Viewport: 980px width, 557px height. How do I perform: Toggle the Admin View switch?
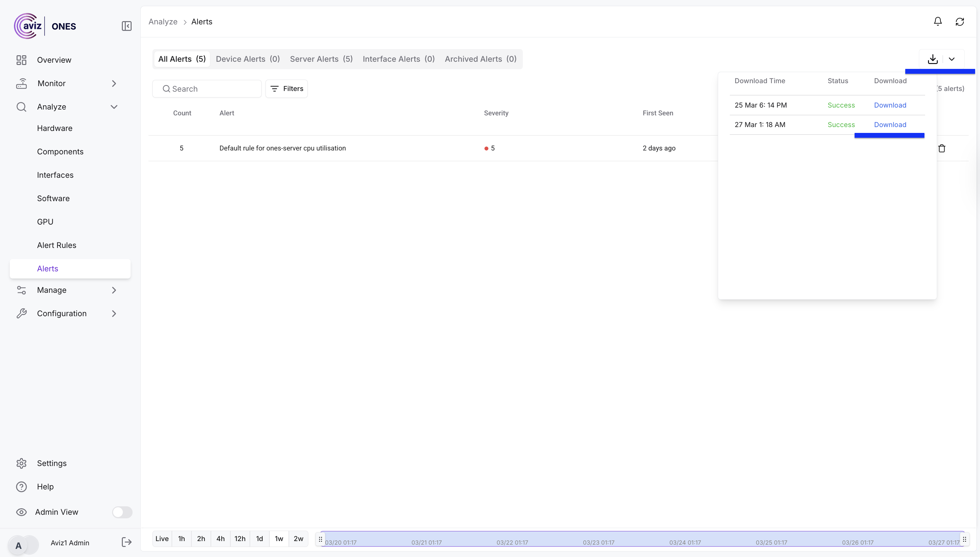point(122,512)
